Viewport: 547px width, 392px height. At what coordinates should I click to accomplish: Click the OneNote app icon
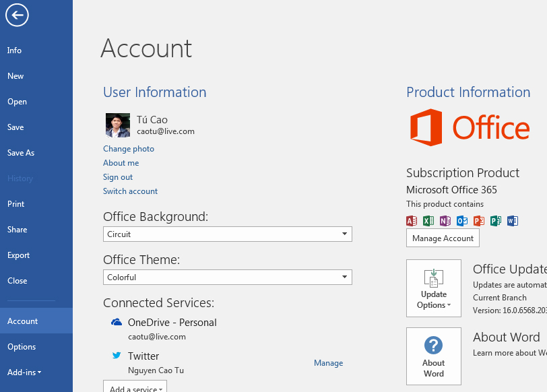tap(445, 221)
